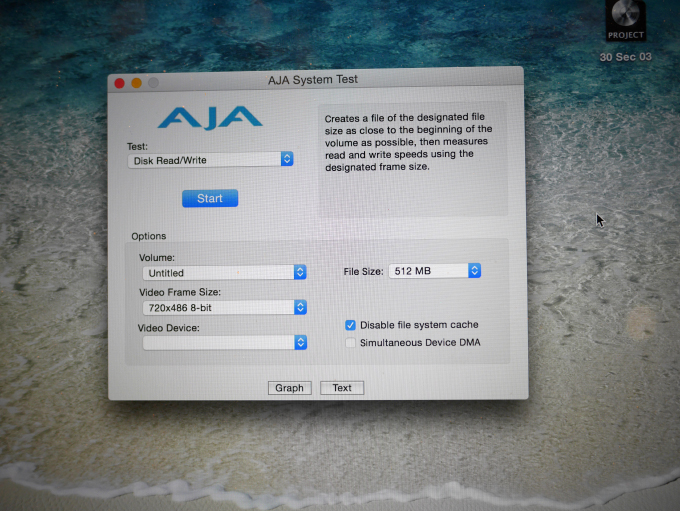
Task: Open the File Size dropdown
Action: (x=435, y=271)
